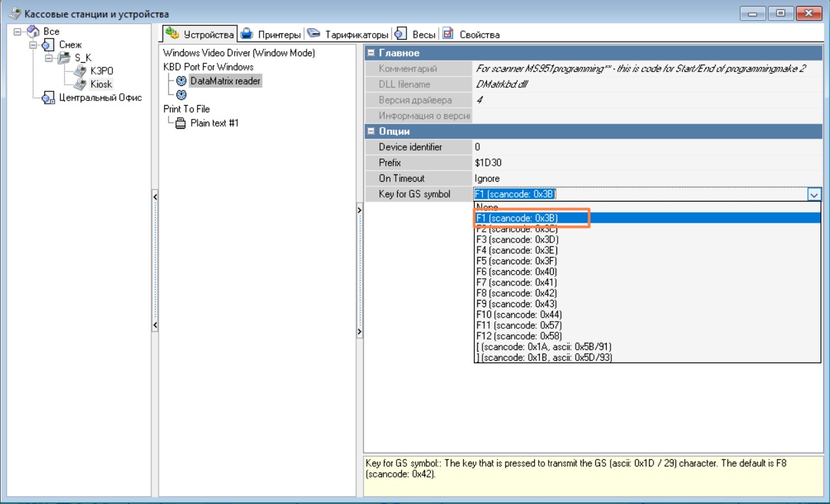Collapse the Главное property section

371,53
